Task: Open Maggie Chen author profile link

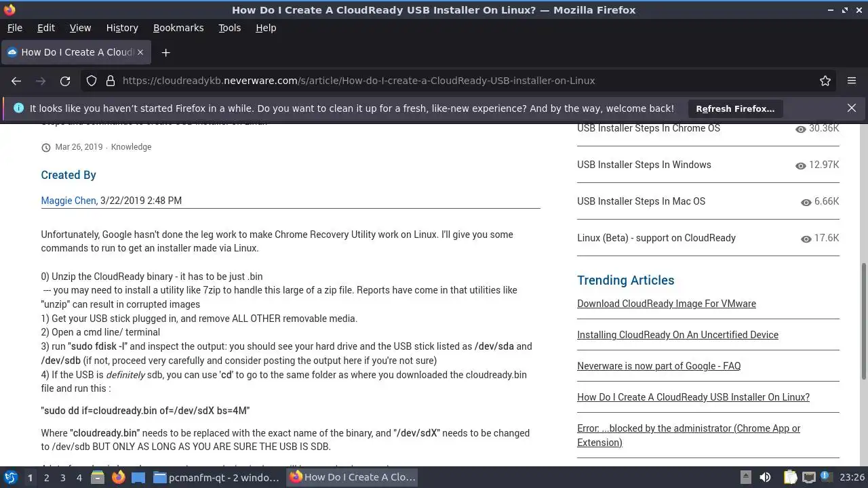Action: [68, 201]
